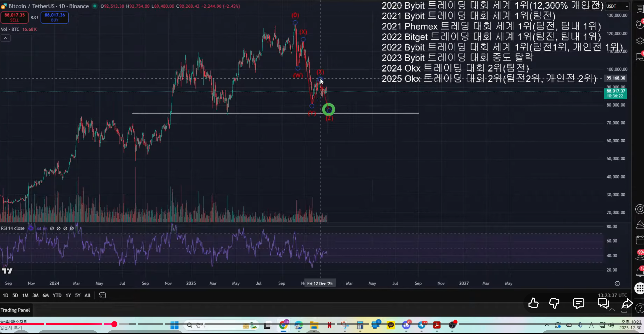
Task: Click the help center question mark
Action: 640,309
